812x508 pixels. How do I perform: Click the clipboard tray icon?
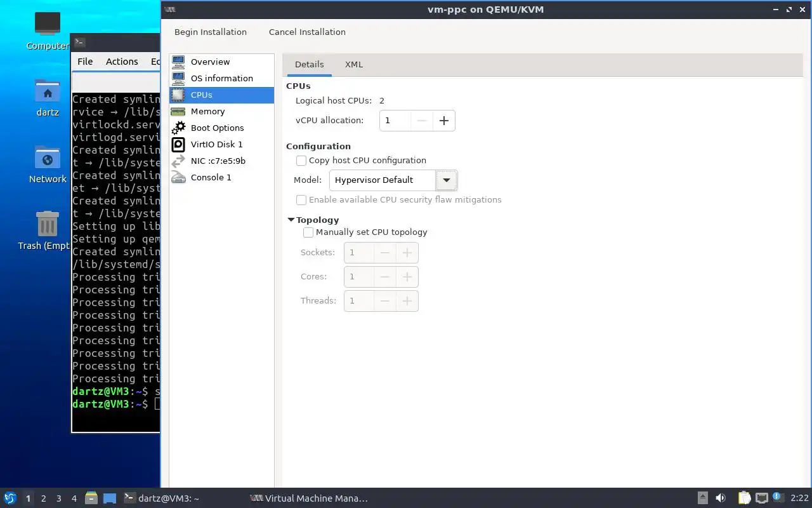coord(743,498)
